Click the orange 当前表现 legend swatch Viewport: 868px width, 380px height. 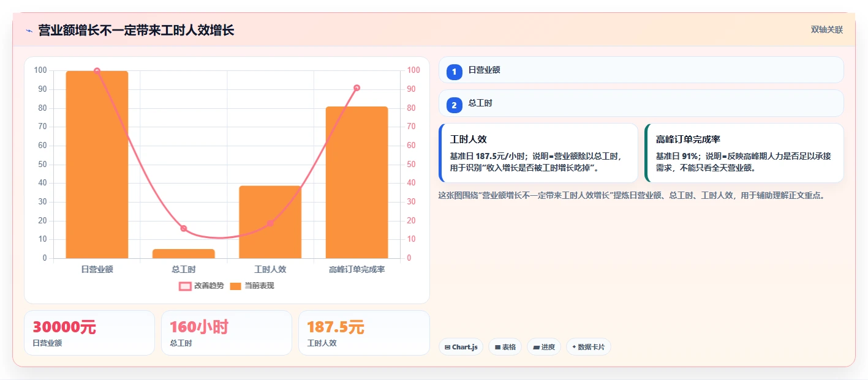pyautogui.click(x=236, y=286)
